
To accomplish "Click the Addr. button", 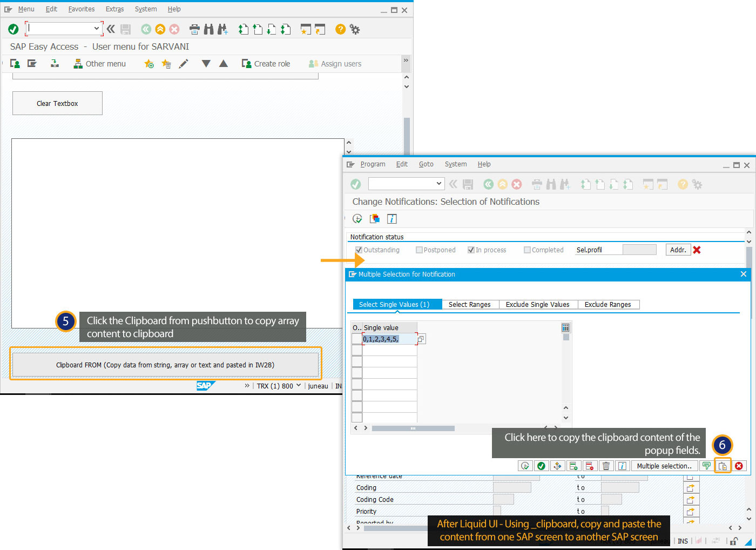I will [678, 250].
